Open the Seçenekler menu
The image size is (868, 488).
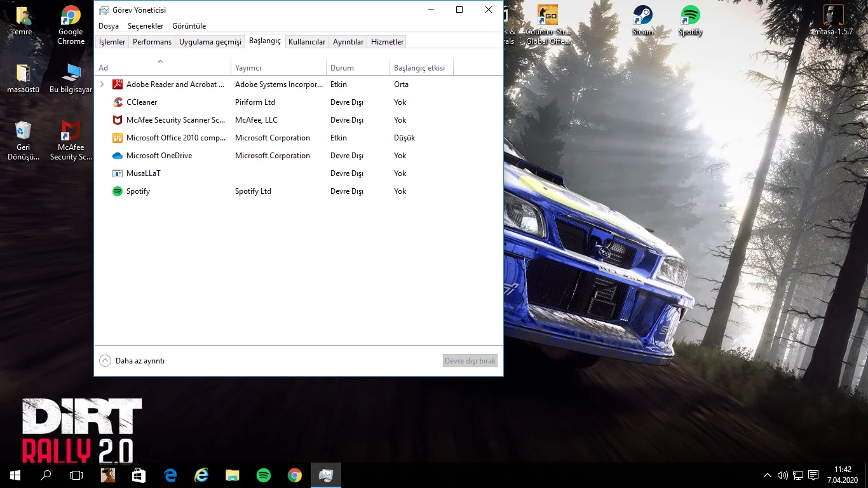click(146, 26)
